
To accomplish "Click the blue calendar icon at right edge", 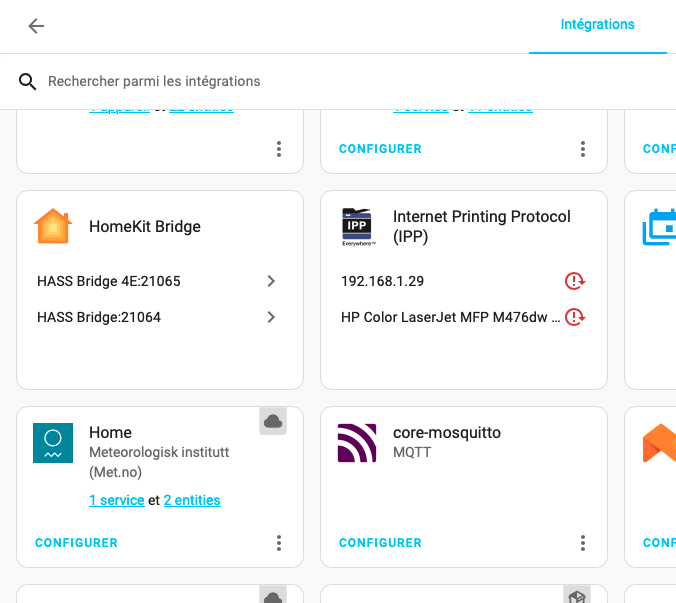I will 659,227.
